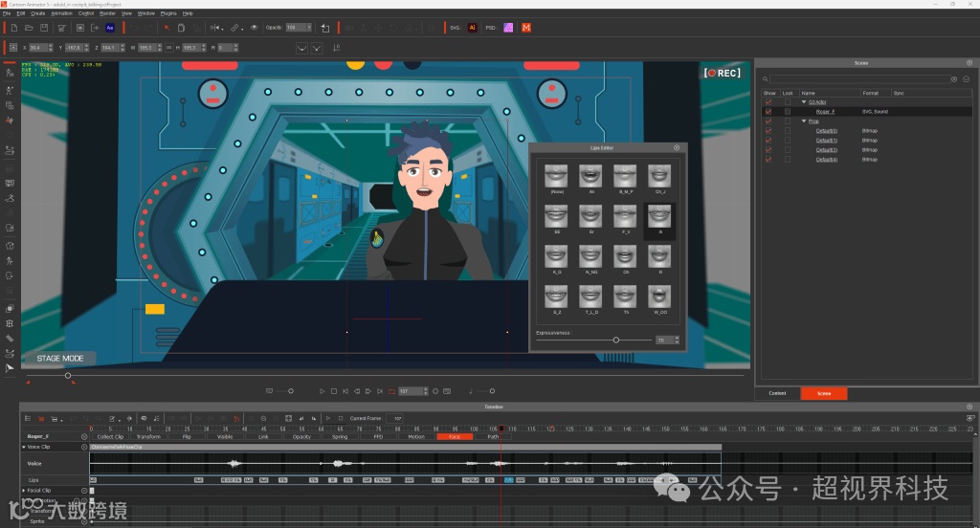Click the timeline zoom out magnifier icon

pos(263,419)
